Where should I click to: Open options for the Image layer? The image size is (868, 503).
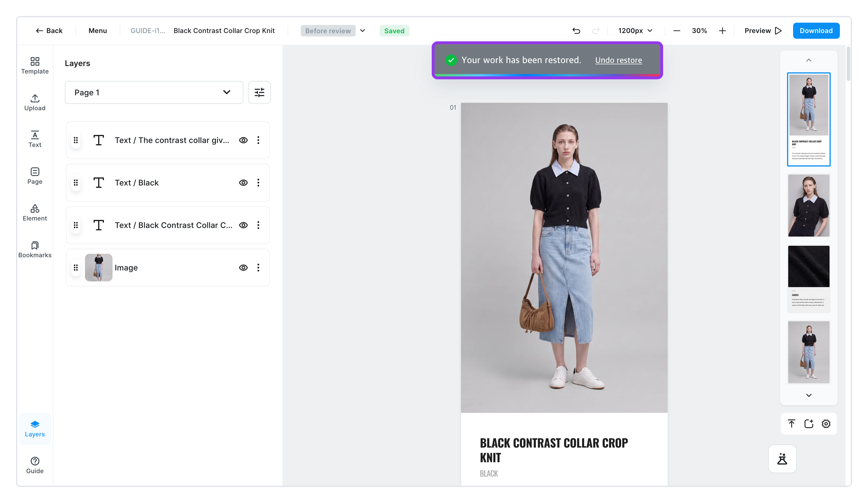click(258, 268)
